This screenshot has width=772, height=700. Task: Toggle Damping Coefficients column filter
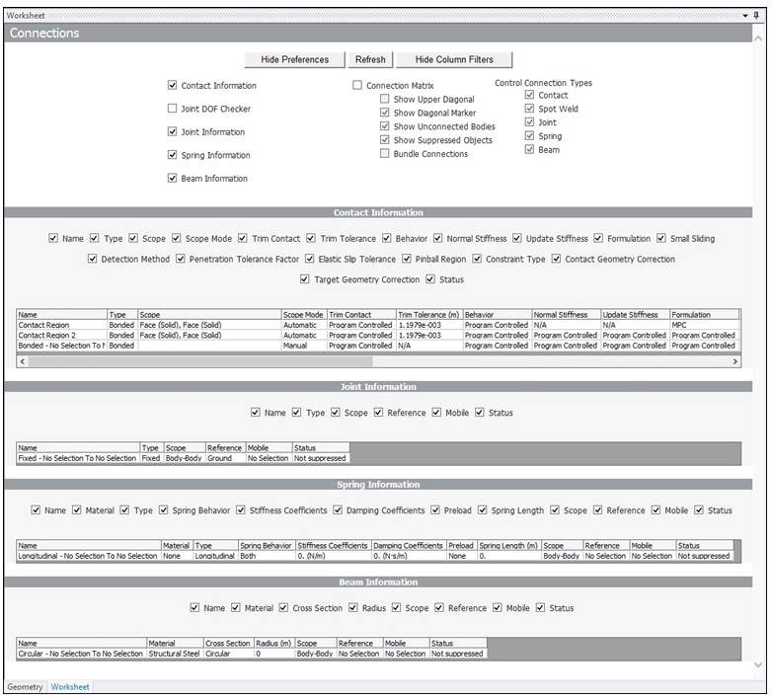(x=338, y=510)
